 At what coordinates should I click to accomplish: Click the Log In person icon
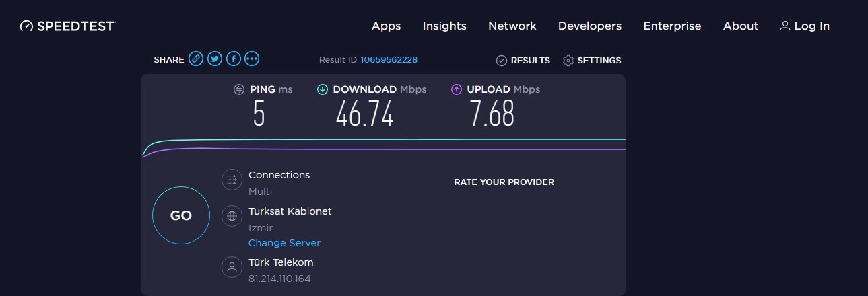tap(784, 26)
